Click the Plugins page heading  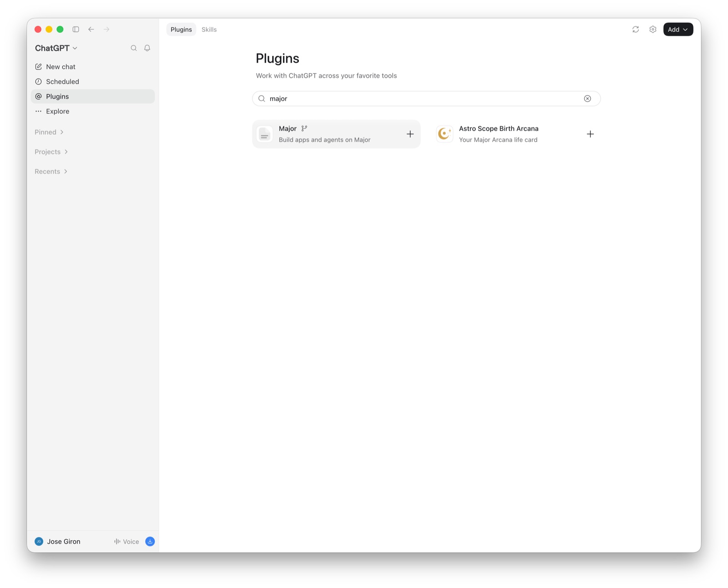278,58
